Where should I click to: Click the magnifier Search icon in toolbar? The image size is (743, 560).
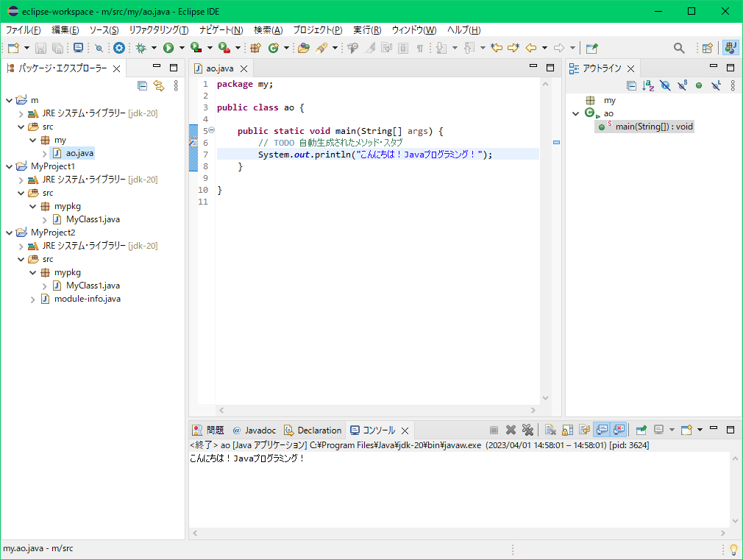click(679, 48)
